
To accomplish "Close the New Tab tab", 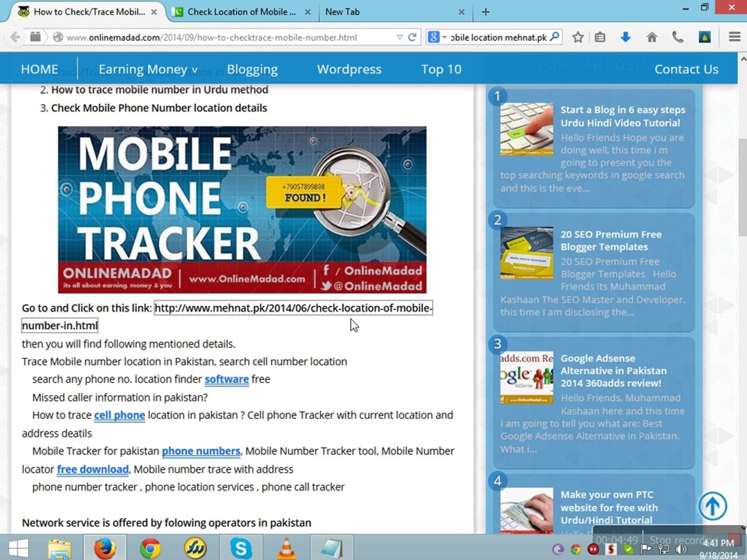I will [x=462, y=11].
